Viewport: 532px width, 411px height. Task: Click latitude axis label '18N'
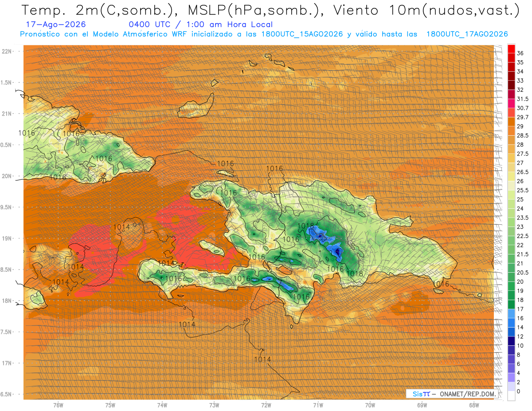(x=8, y=301)
